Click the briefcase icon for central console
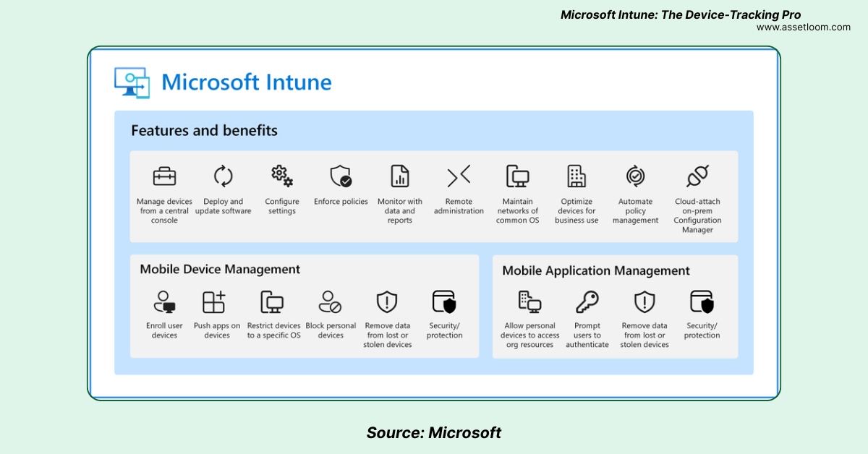Viewport: 868px width, 454px height. pyautogui.click(x=164, y=176)
